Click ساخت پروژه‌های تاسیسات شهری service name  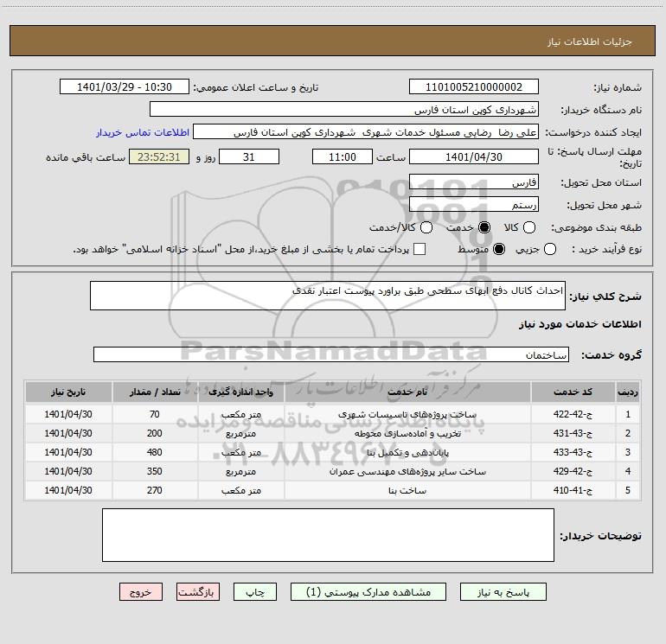pyautogui.click(x=407, y=414)
